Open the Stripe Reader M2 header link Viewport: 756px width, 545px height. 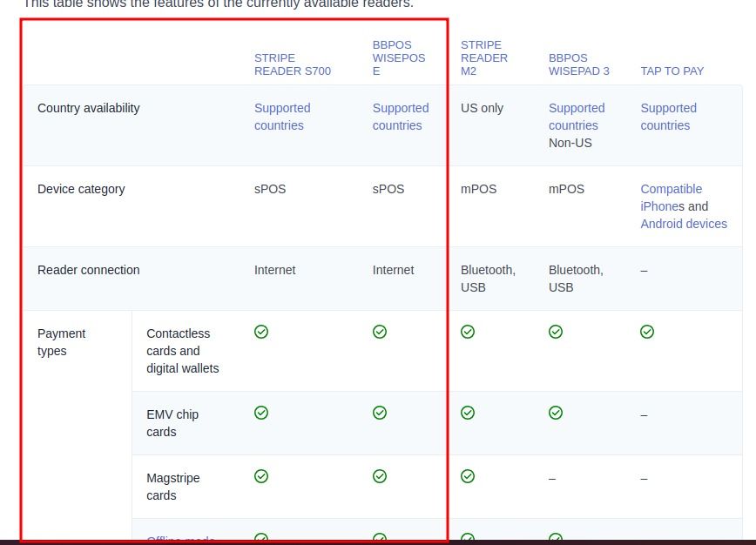484,57
